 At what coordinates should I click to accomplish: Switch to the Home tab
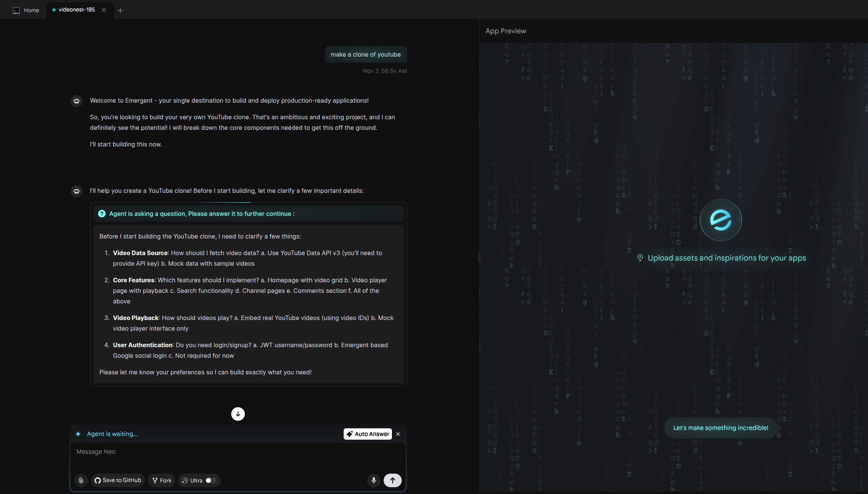[26, 10]
